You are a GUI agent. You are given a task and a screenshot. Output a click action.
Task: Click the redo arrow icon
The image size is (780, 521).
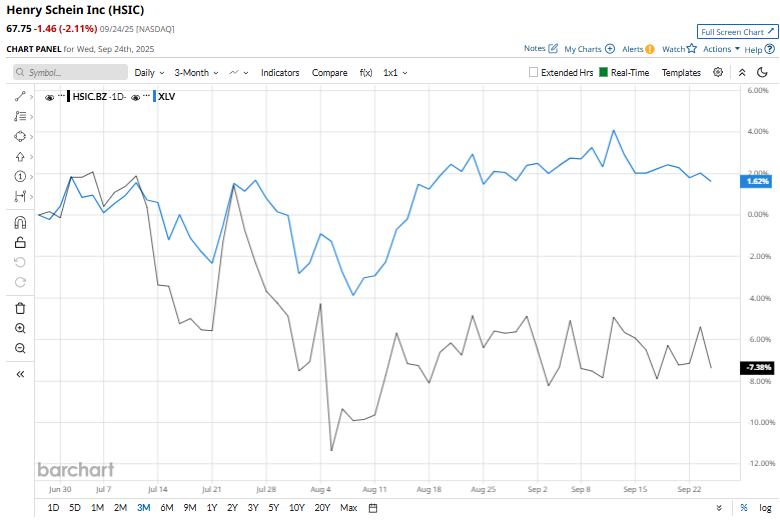[x=20, y=282]
